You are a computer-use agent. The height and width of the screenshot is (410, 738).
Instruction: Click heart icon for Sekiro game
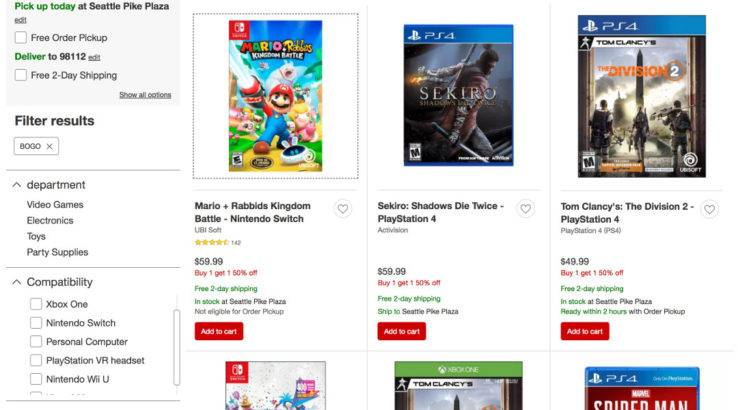click(526, 209)
